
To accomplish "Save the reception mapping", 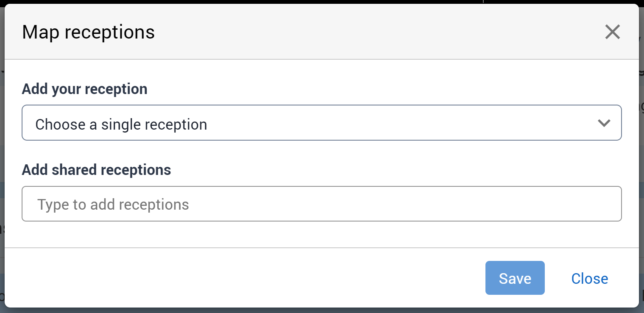I will pyautogui.click(x=515, y=278).
